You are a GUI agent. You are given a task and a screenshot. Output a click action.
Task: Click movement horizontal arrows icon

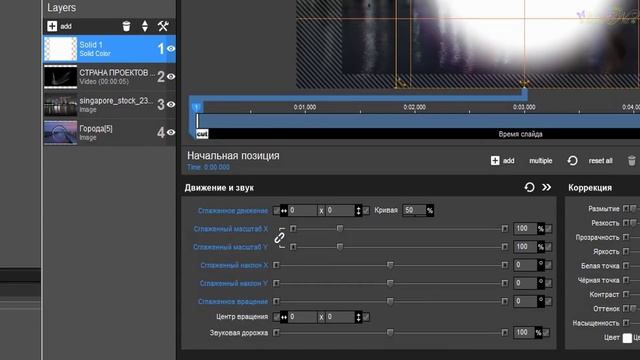point(284,211)
